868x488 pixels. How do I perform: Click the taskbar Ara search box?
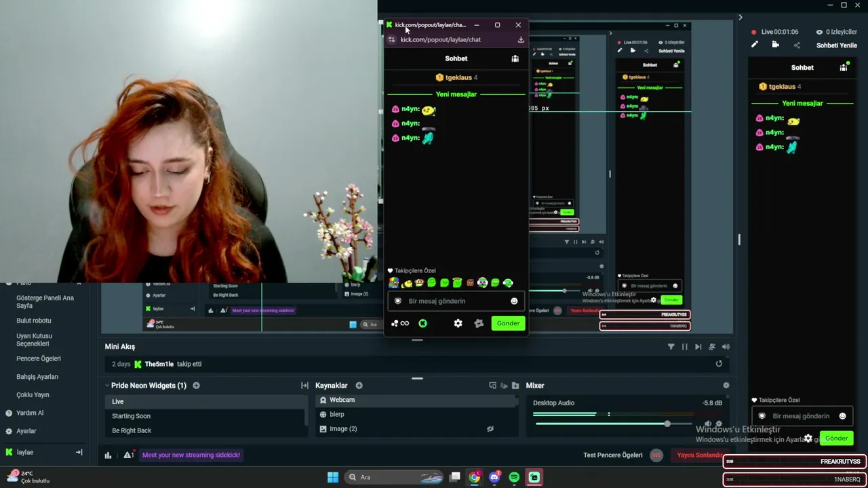pos(395,477)
